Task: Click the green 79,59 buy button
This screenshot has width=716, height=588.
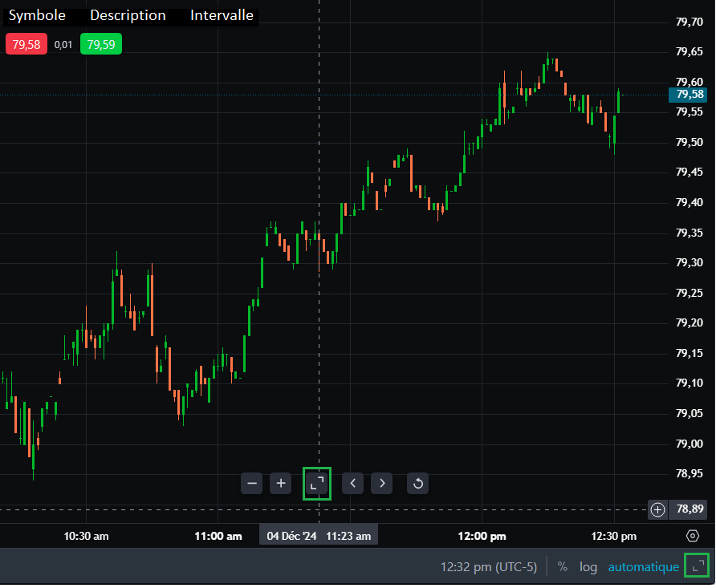Action: [100, 45]
